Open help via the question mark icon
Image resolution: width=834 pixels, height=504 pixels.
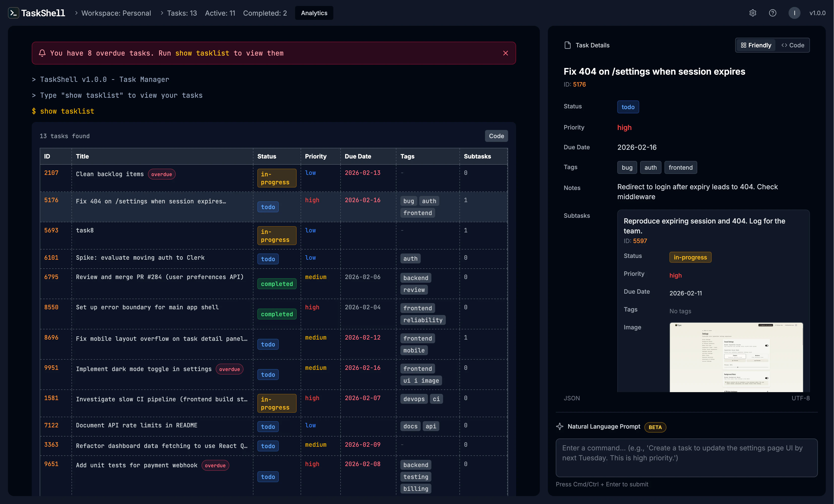[x=773, y=13]
